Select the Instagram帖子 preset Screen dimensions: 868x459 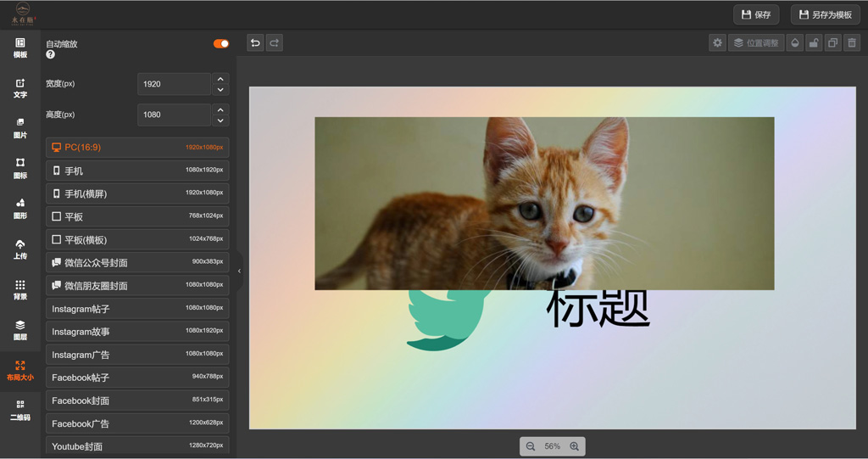click(137, 308)
